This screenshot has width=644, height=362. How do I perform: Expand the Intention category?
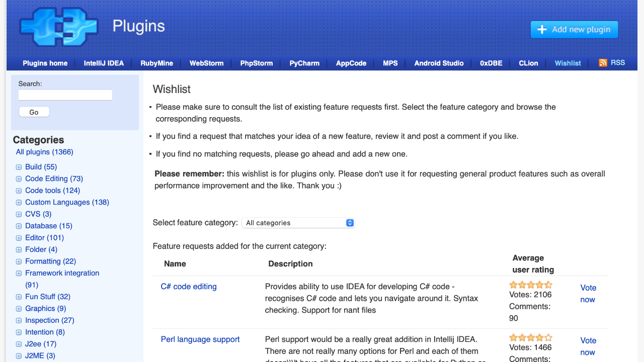(x=19, y=332)
